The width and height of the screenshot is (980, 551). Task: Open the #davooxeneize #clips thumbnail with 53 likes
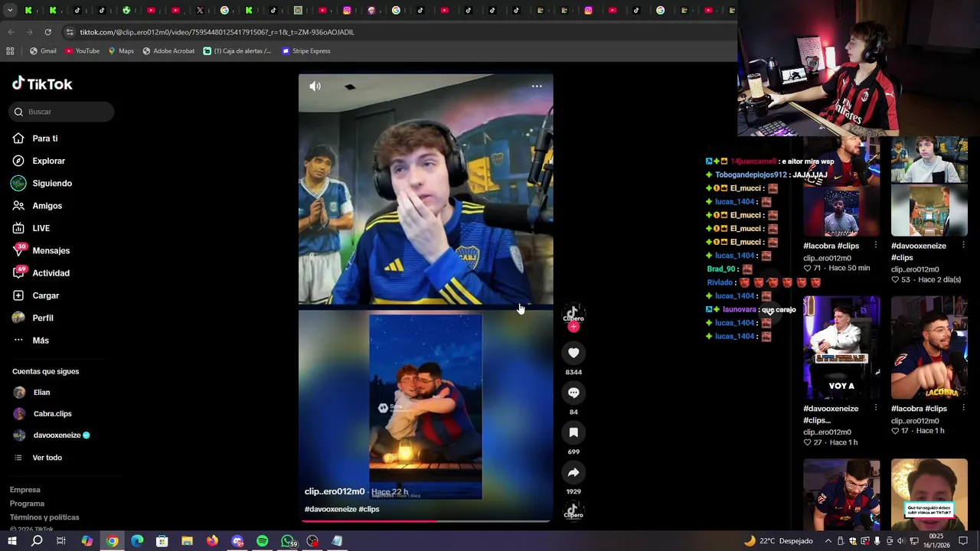pos(929,187)
